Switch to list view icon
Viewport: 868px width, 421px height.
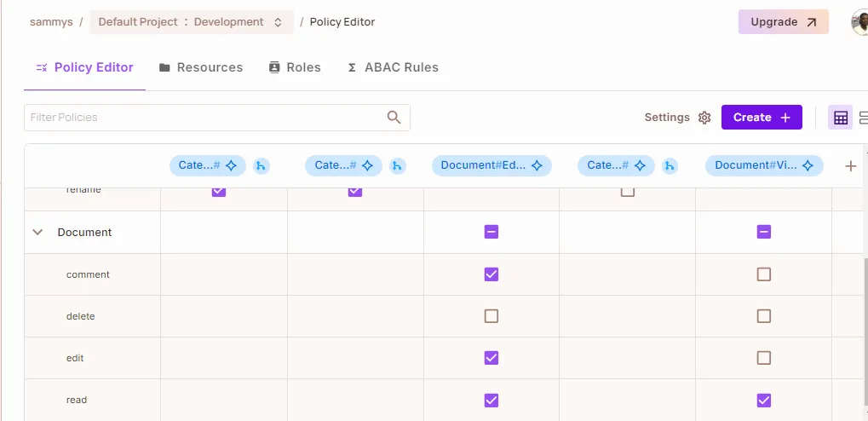(x=862, y=118)
